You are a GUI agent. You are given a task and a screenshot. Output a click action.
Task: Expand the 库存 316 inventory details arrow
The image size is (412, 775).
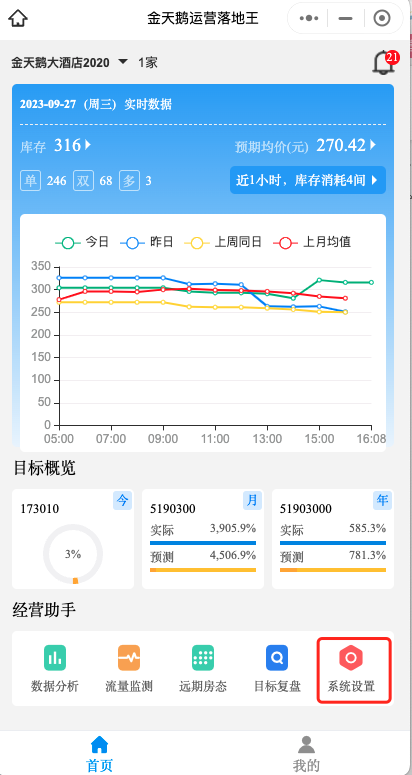click(x=88, y=145)
